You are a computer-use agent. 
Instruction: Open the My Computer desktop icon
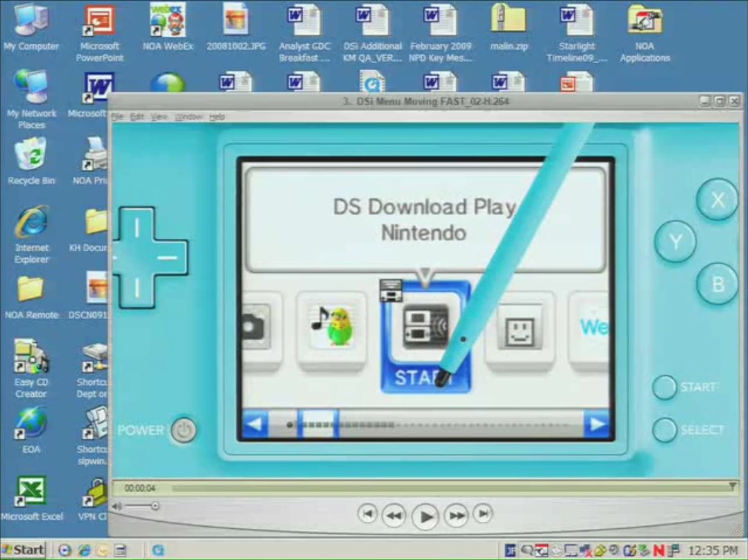[31, 26]
